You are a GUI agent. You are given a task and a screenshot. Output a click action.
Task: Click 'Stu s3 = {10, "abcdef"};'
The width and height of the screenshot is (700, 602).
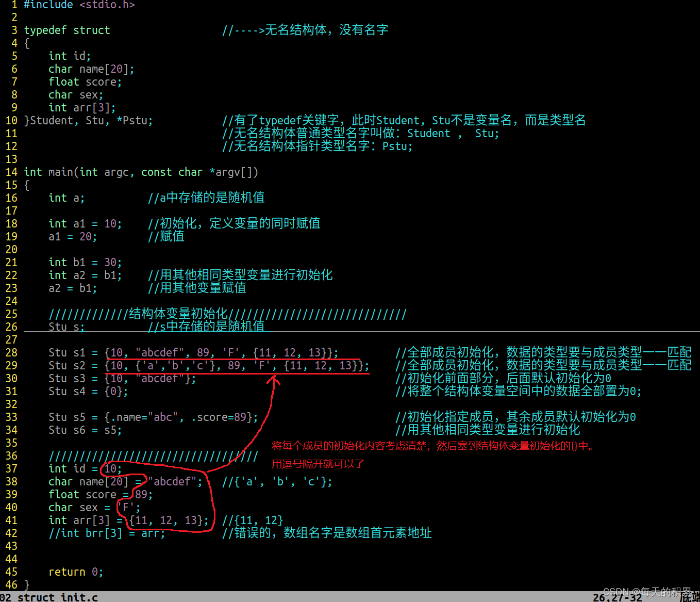coord(122,379)
